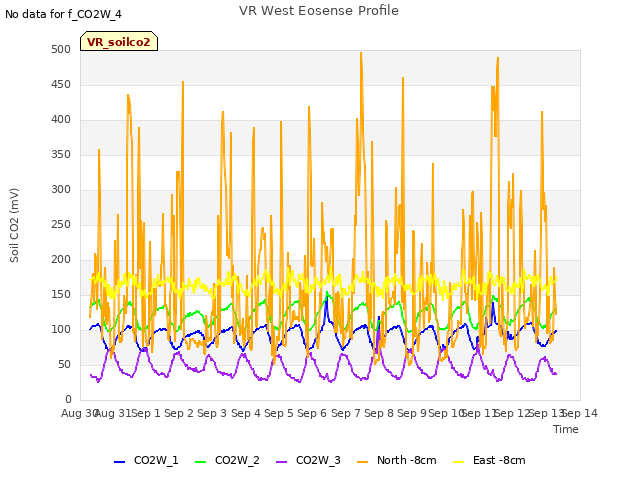The image size is (640, 480).
Task: Click the 100 y-axis tick label
Action: click(x=61, y=329)
